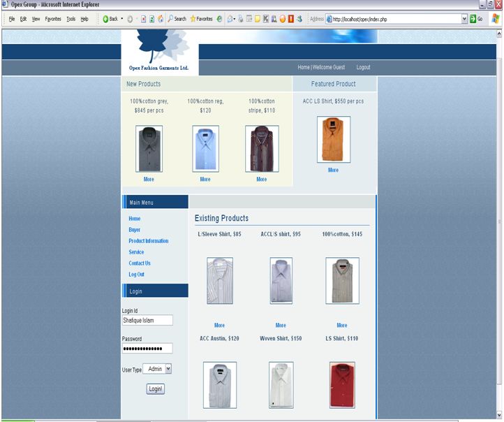Click the Login Id text field
This screenshot has height=422, width=504.
pyautogui.click(x=147, y=320)
